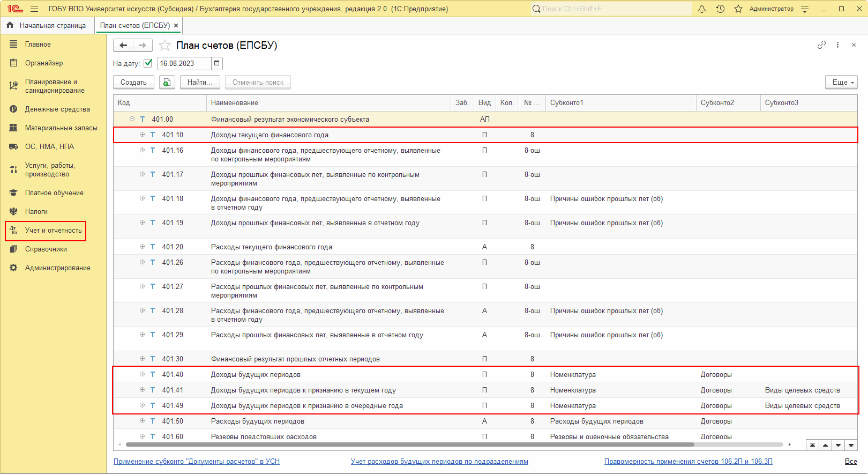868x474 pixels.
Task: Click the Отменить поиск button
Action: [x=258, y=82]
